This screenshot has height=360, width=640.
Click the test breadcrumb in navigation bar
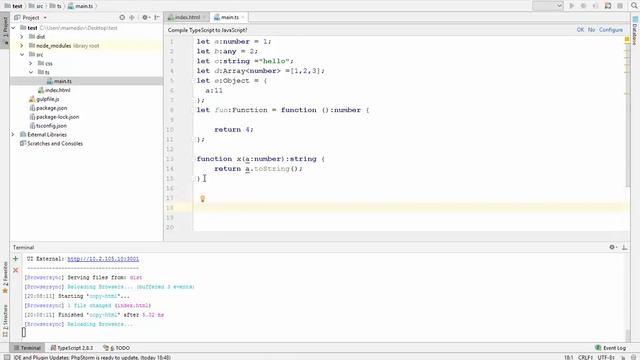coord(13,6)
